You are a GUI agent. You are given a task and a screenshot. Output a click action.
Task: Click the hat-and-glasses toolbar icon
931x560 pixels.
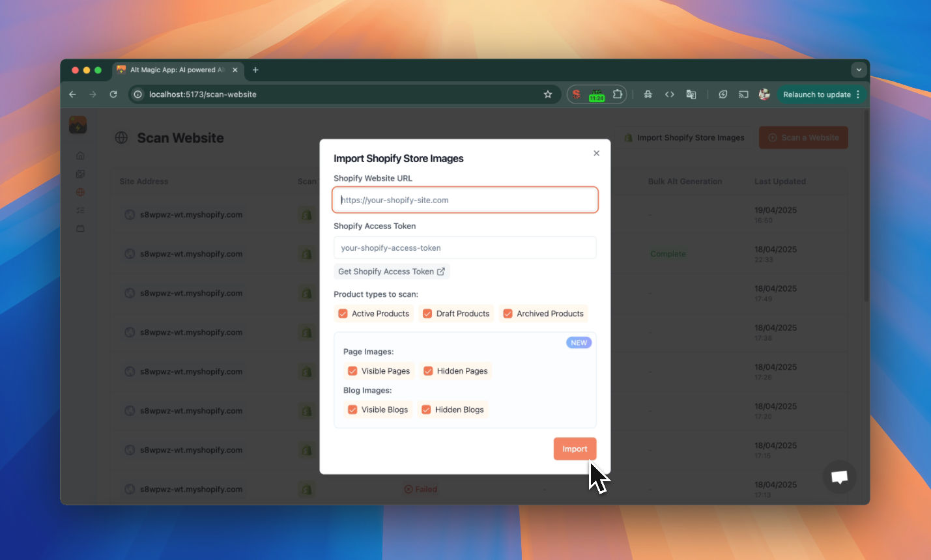click(648, 94)
